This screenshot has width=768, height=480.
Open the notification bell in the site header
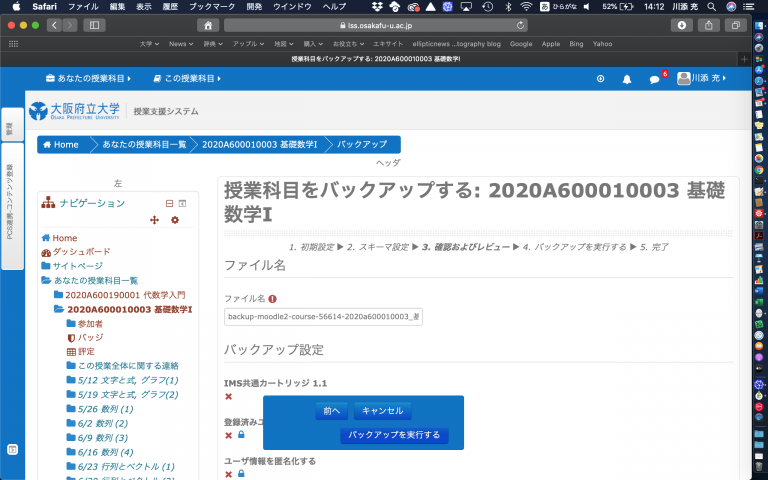[x=626, y=79]
